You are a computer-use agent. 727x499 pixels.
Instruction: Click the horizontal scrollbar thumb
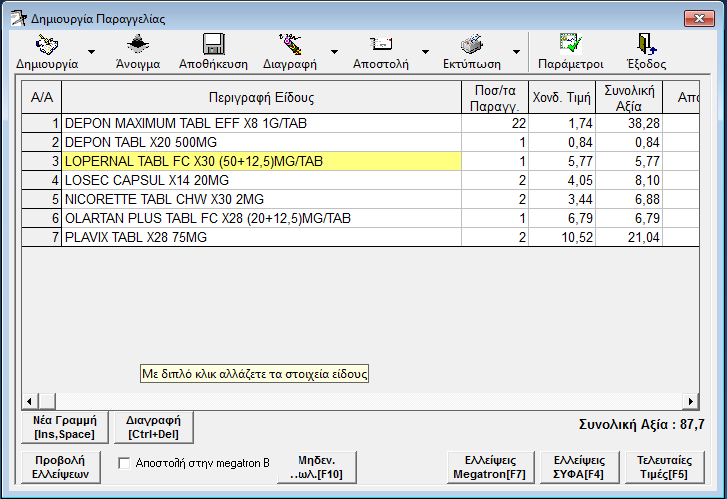47,401
